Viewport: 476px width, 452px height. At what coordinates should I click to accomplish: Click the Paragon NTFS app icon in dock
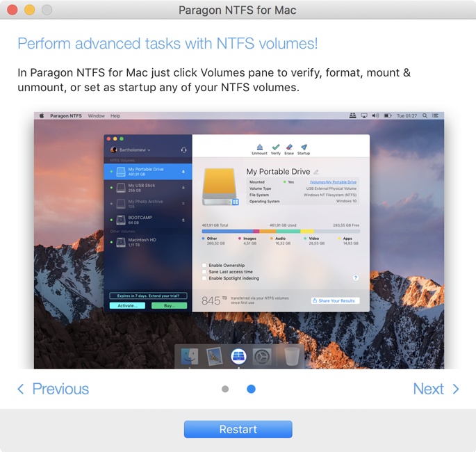point(238,356)
